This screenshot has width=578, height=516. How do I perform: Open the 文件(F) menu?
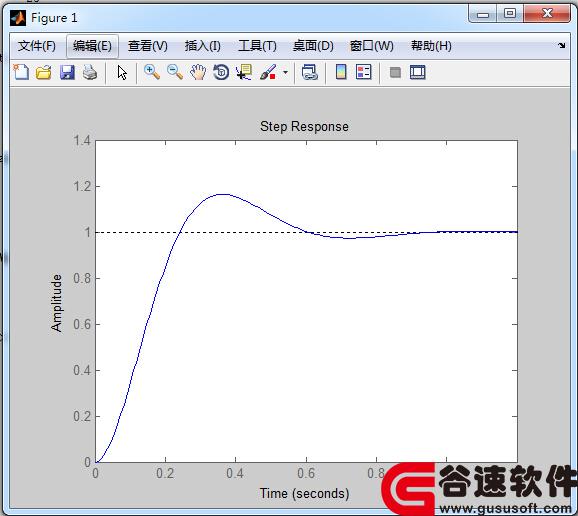click(37, 46)
